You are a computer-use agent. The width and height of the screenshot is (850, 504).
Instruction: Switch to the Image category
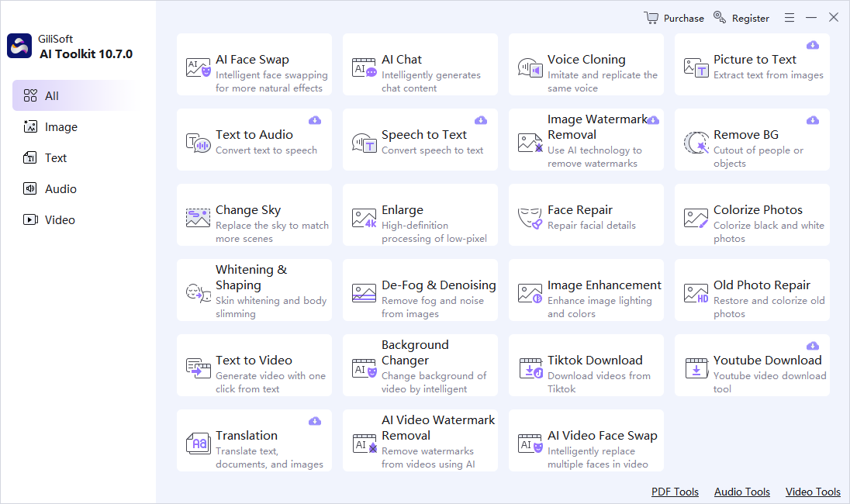pyautogui.click(x=76, y=127)
